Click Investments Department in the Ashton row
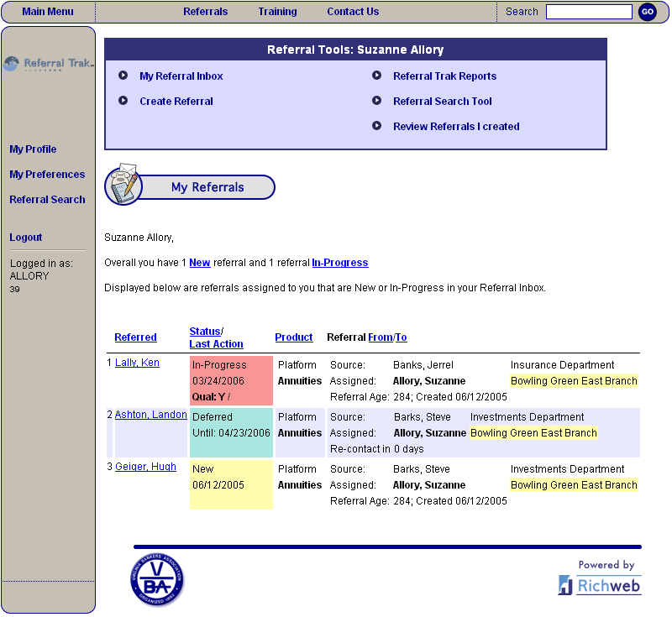Viewport: 672px width, 617px height. pos(528,417)
